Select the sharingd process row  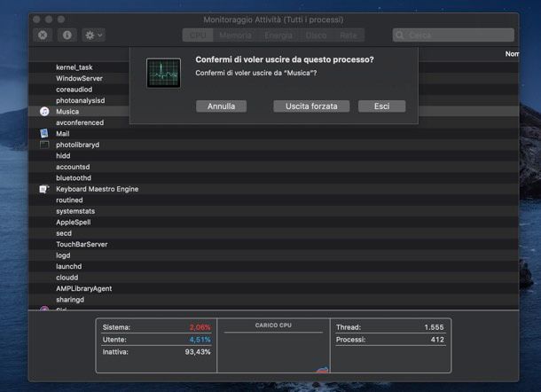273,300
